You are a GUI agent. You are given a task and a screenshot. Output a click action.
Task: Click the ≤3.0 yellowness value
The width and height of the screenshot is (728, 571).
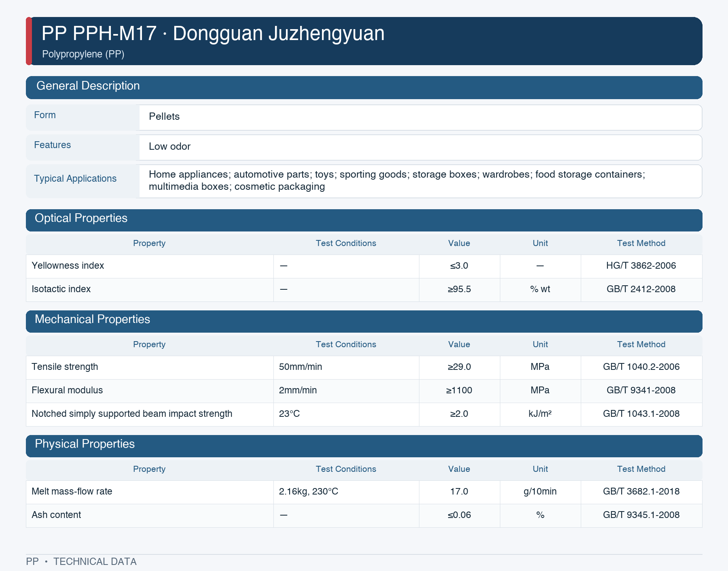coord(459,265)
